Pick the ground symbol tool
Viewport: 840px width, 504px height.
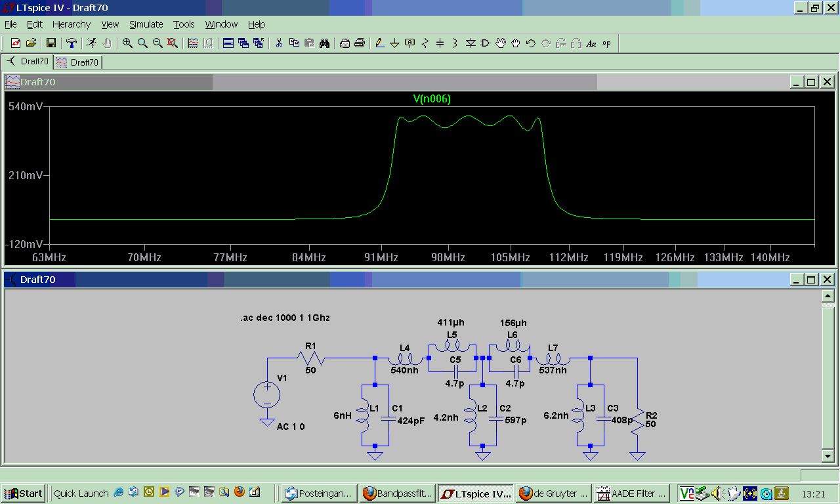[x=394, y=43]
